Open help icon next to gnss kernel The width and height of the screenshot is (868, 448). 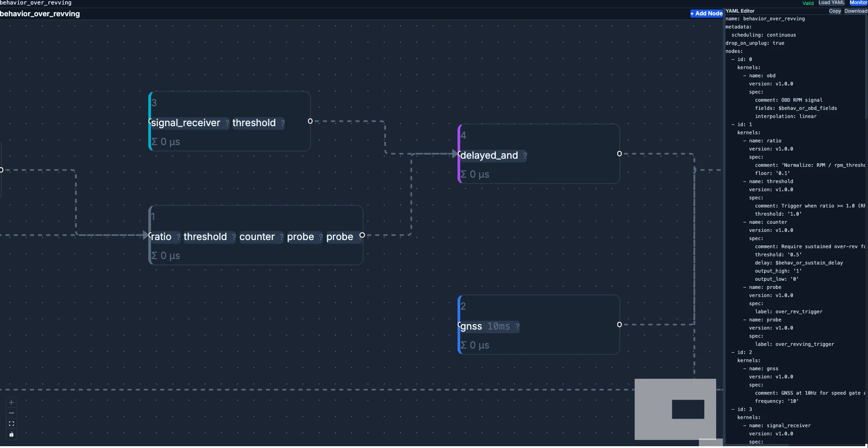point(517,326)
